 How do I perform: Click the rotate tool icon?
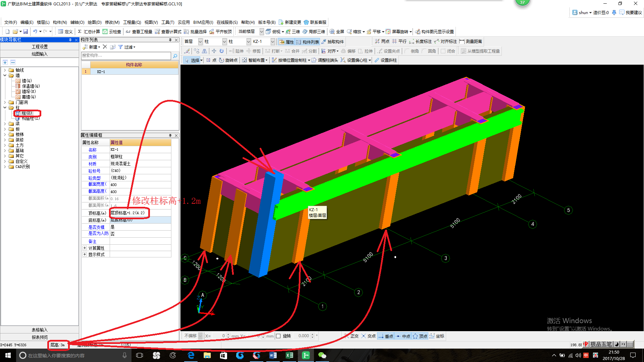tap(221, 51)
